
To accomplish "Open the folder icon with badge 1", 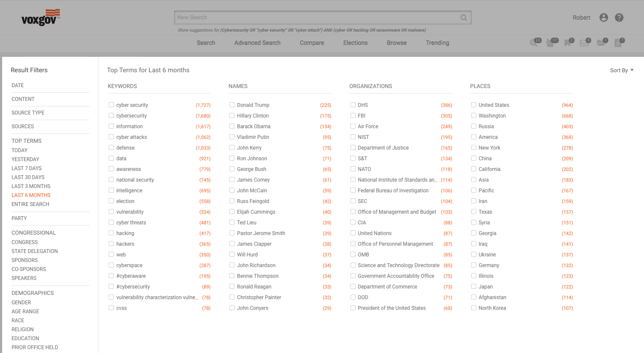I will point(601,43).
